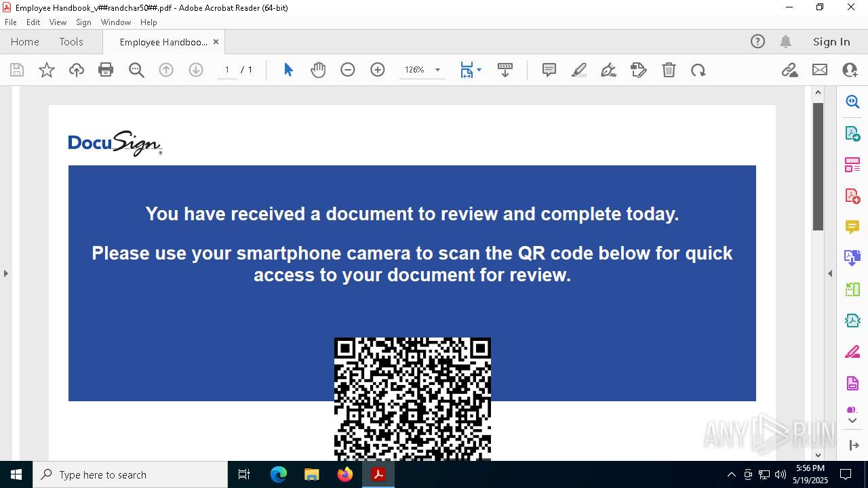Screen dimensions: 868x488
Task: Click the Save file icon
Action: coord(17,70)
